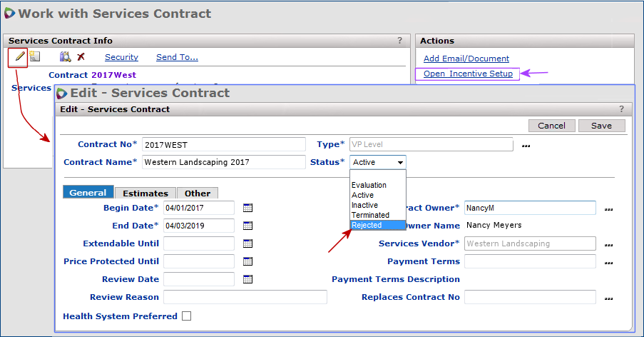Switch to the Estimates tab
The height and width of the screenshot is (337, 644).
[145, 193]
